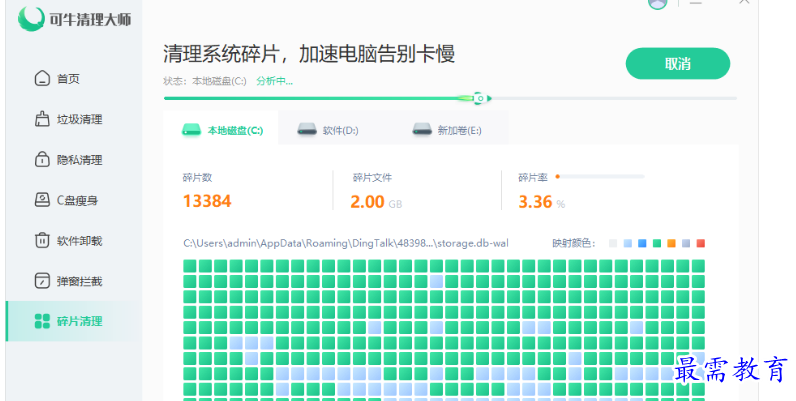The width and height of the screenshot is (796, 401).
Task: Click the 13384 fragment count value
Action: click(207, 202)
